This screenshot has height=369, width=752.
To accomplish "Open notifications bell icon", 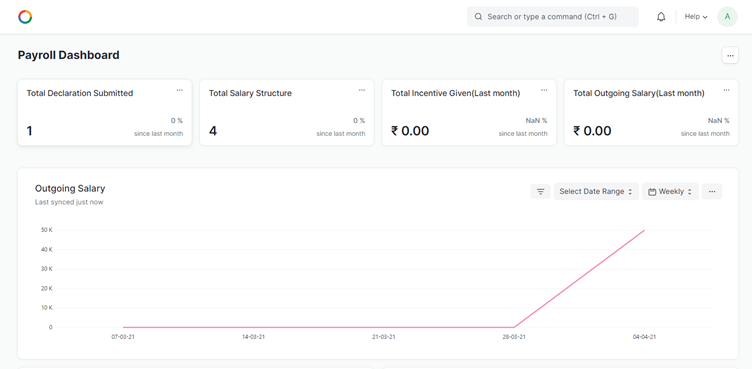I will (661, 17).
